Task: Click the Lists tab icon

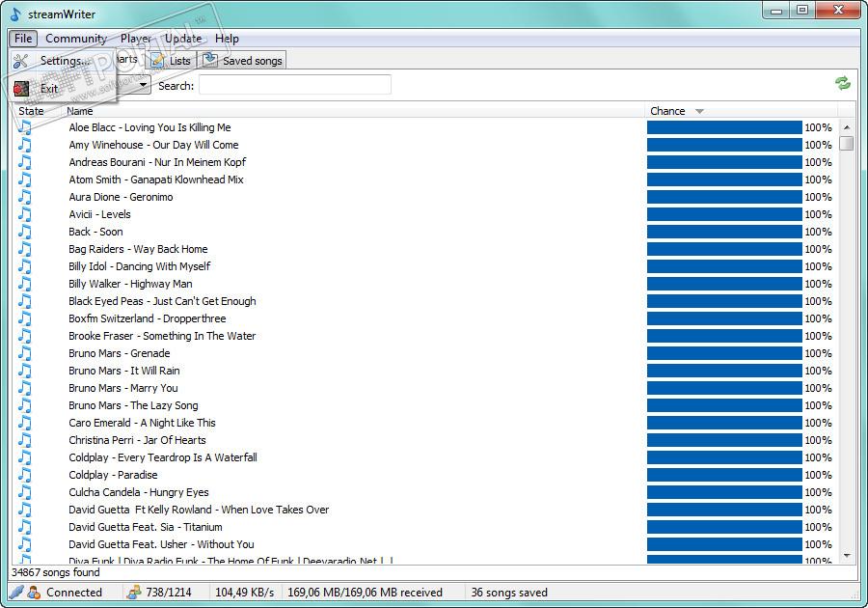Action: [157, 61]
